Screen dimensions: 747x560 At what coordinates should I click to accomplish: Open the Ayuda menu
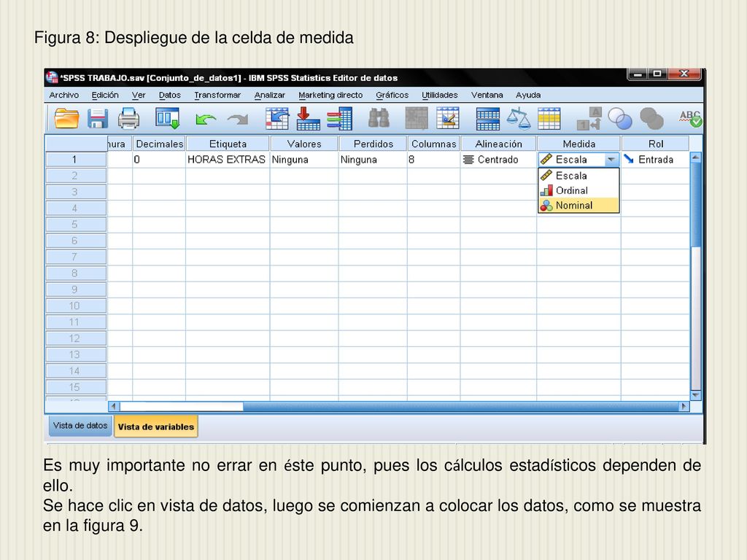click(528, 95)
